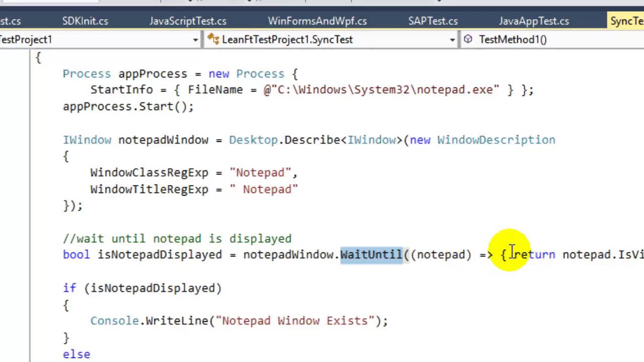Click the " Notepad" WindowTitleRegExp string
Viewport: 644px width, 362px height.
coord(264,189)
